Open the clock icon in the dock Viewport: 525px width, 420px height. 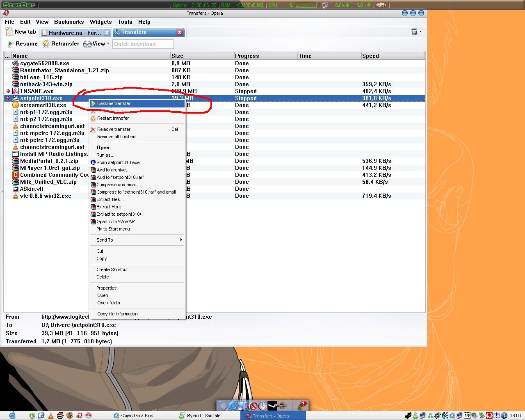tap(262, 406)
